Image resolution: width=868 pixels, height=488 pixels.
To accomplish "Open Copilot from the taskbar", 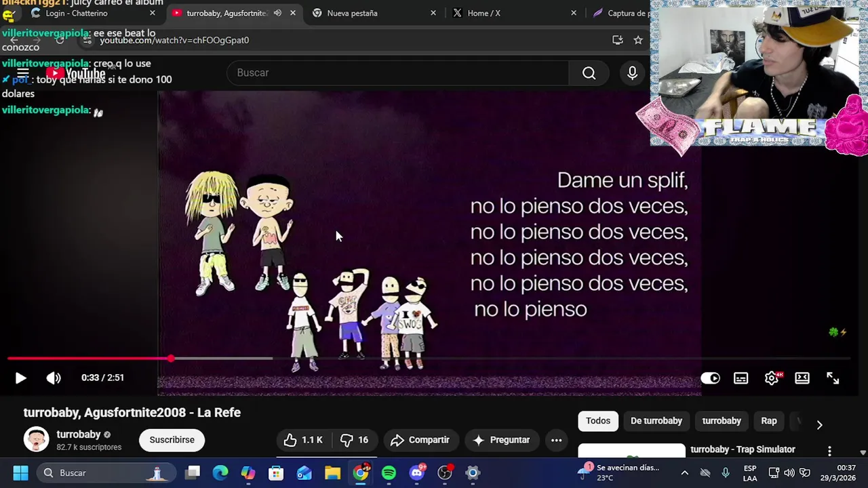I will pyautogui.click(x=248, y=472).
